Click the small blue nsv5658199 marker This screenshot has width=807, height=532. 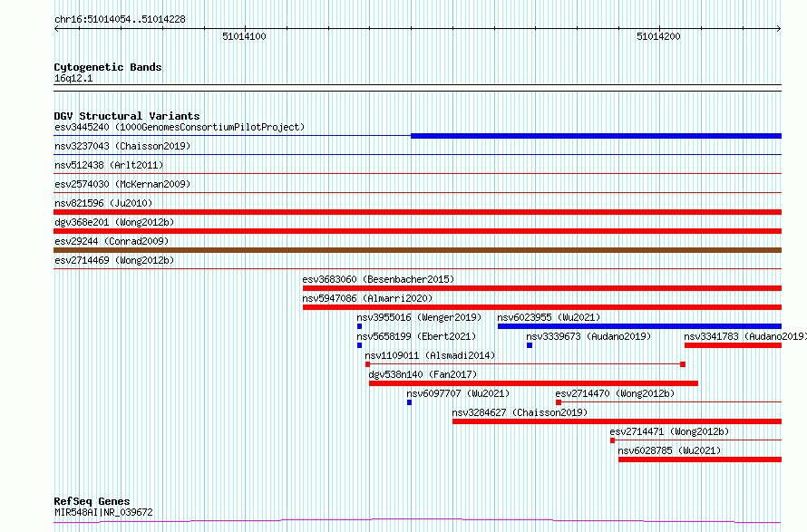359,345
